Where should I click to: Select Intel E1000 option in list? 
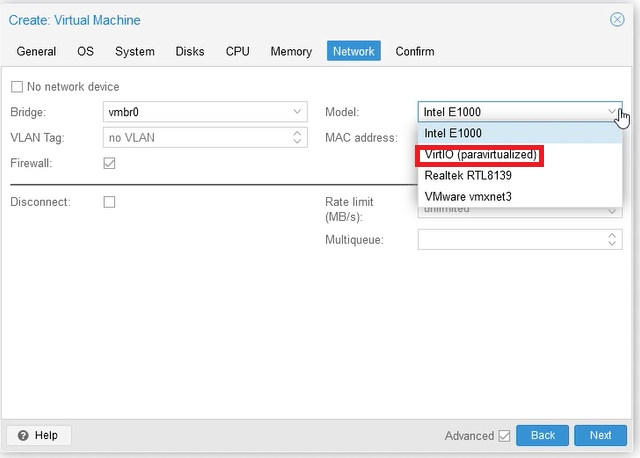coord(453,133)
